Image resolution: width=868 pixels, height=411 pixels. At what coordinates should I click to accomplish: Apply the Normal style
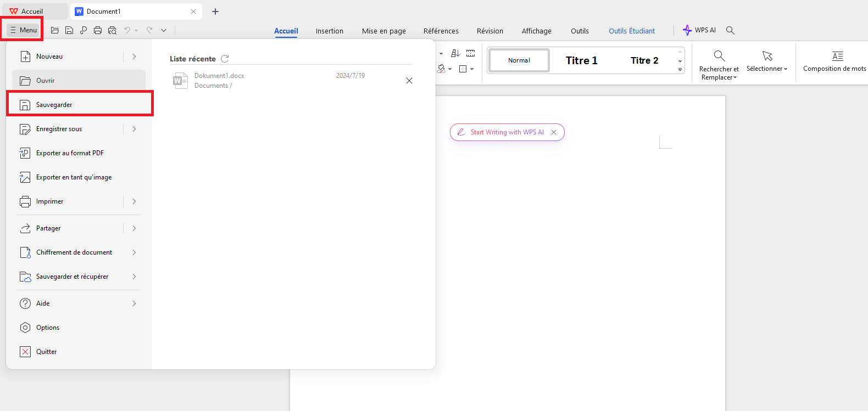[x=519, y=60]
